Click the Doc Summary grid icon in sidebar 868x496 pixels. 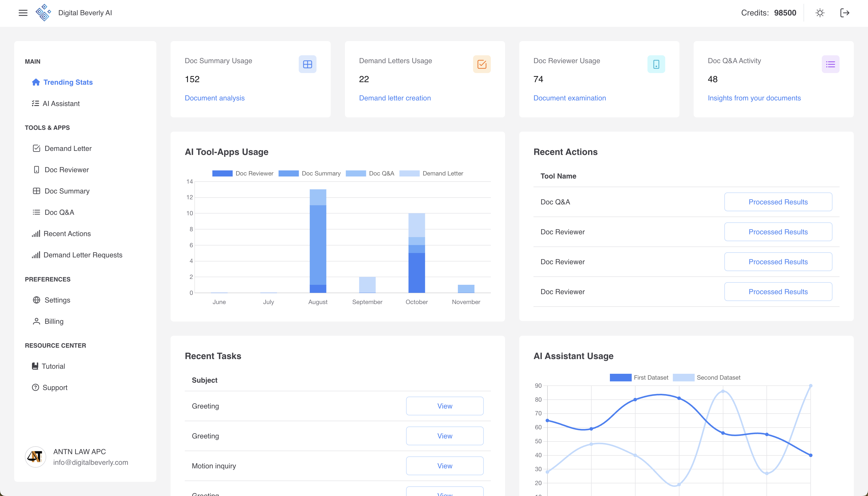tap(37, 191)
